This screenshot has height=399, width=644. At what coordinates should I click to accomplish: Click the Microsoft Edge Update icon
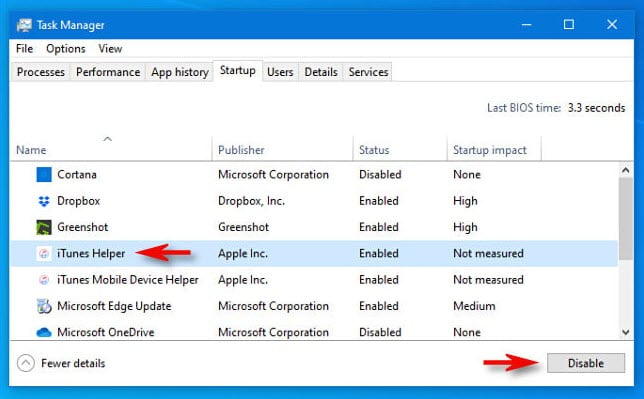(44, 306)
